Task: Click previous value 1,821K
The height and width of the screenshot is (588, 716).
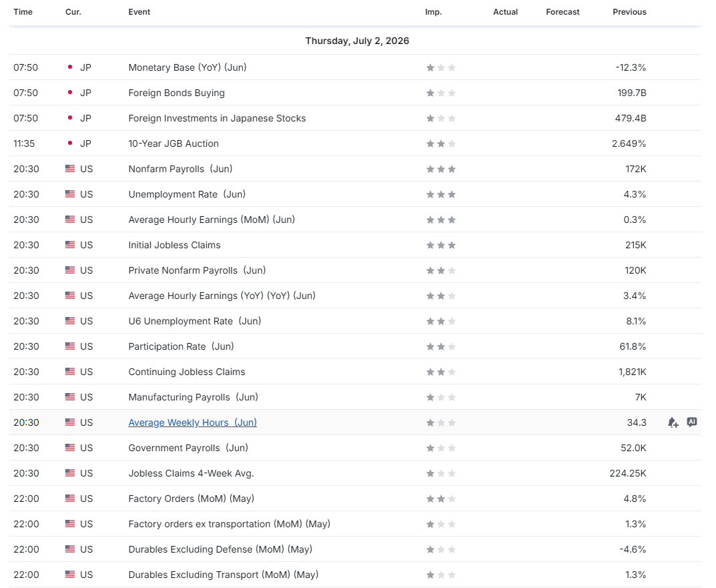Action: (633, 372)
